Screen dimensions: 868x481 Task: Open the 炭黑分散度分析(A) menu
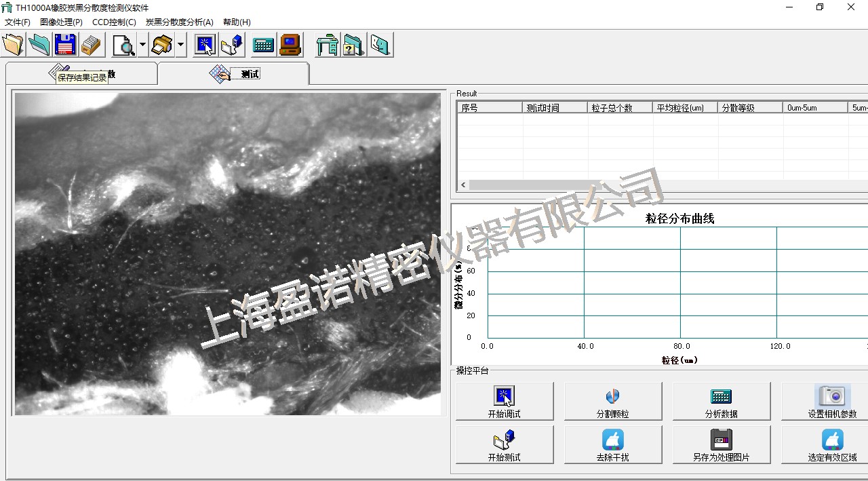(x=179, y=22)
